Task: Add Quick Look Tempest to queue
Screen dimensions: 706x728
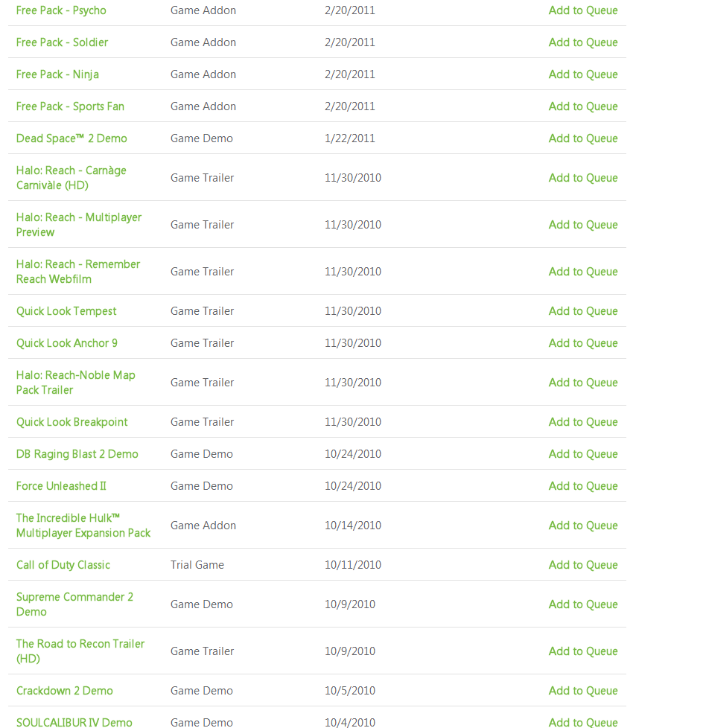Action: pyautogui.click(x=583, y=311)
